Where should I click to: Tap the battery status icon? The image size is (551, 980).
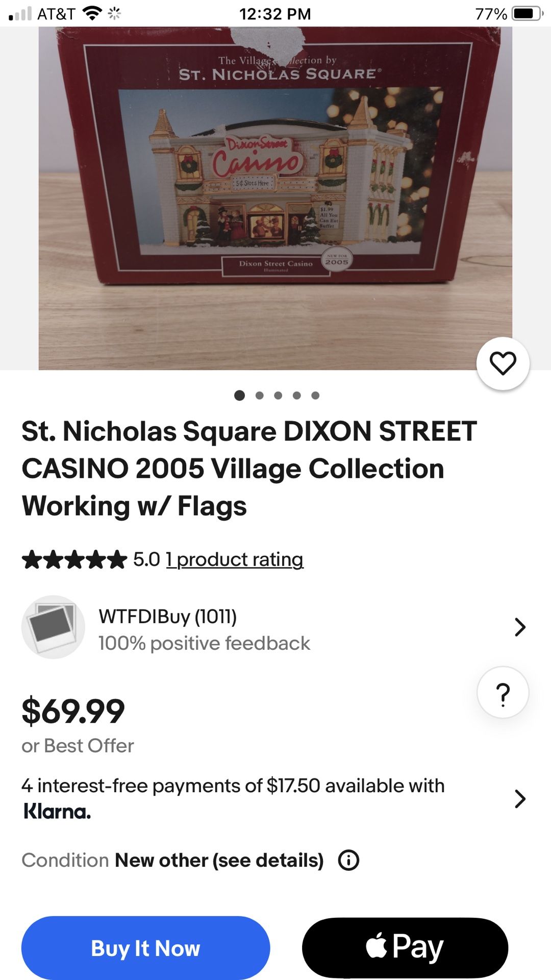(527, 14)
